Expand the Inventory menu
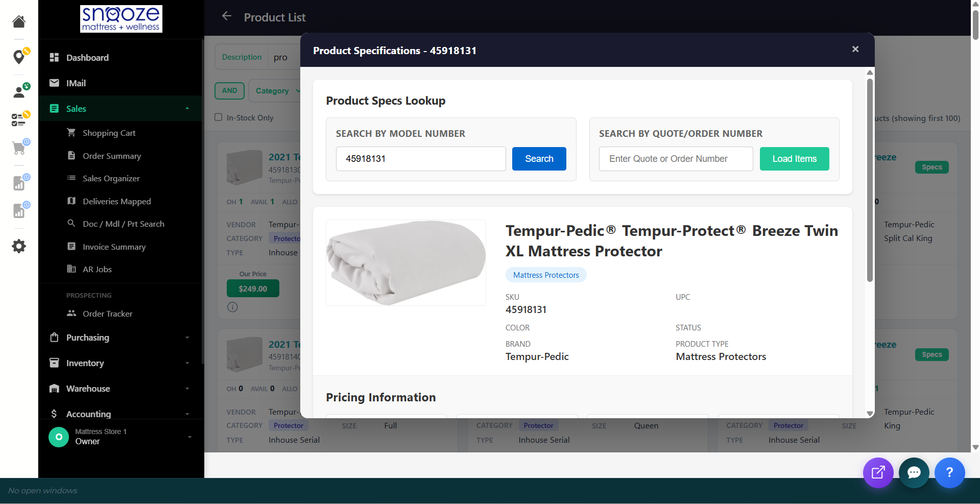 121,363
